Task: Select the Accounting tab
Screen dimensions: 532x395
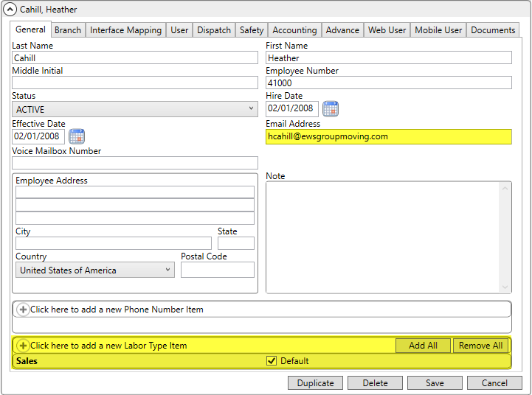Action: tap(294, 30)
